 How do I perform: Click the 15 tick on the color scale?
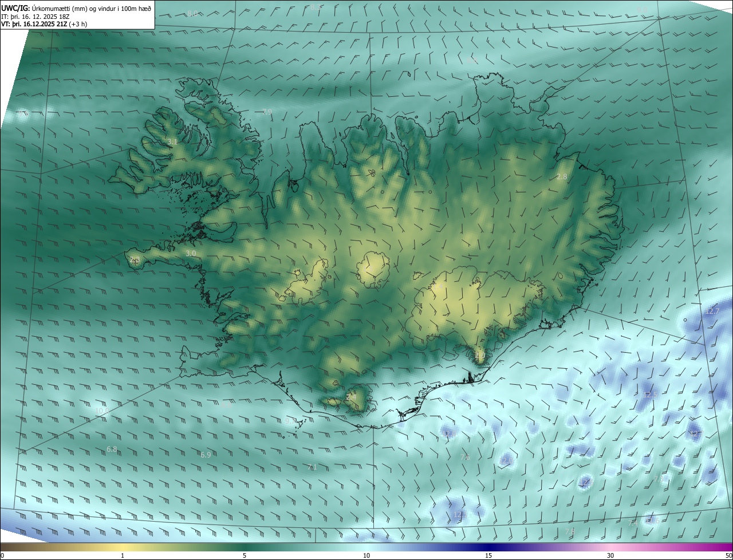[x=488, y=555]
